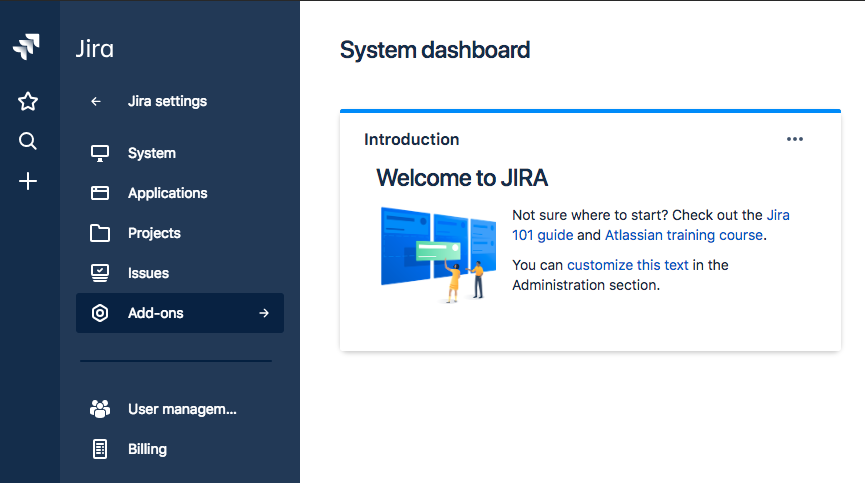Click the Billing document icon
Image resolution: width=865 pixels, height=483 pixels.
point(100,449)
